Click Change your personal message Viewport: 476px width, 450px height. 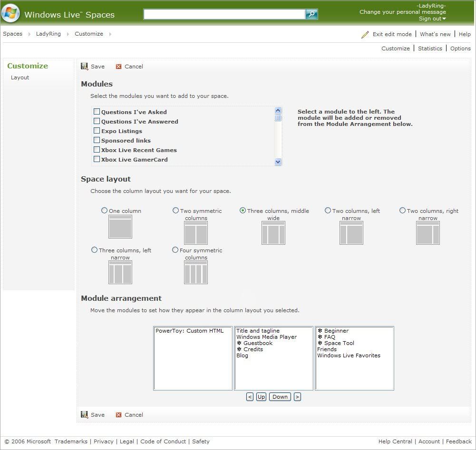click(403, 12)
